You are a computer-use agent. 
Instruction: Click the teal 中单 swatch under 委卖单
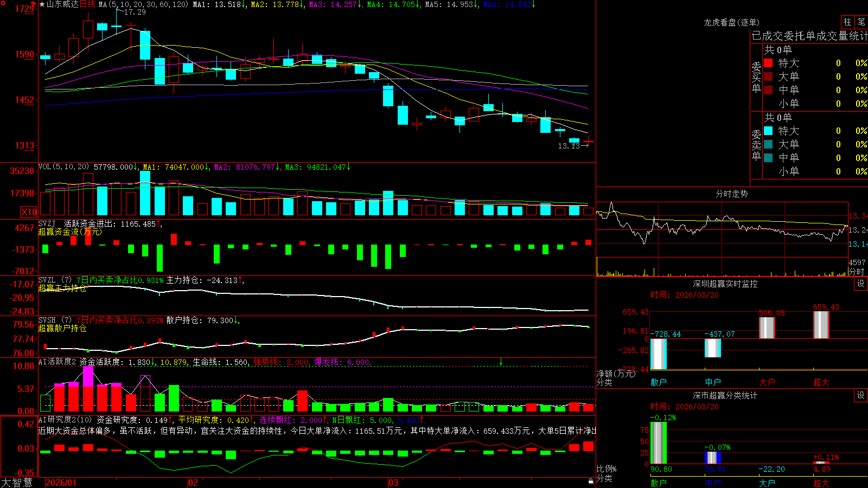tap(768, 158)
